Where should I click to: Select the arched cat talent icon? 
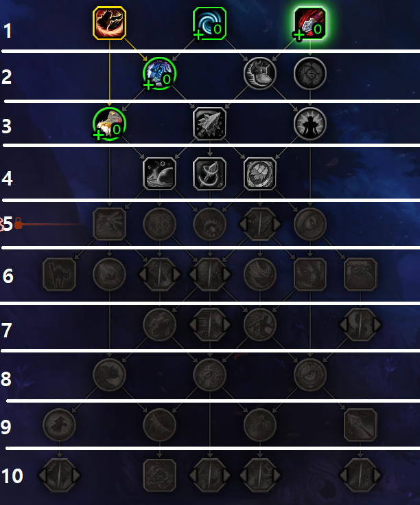point(59,274)
